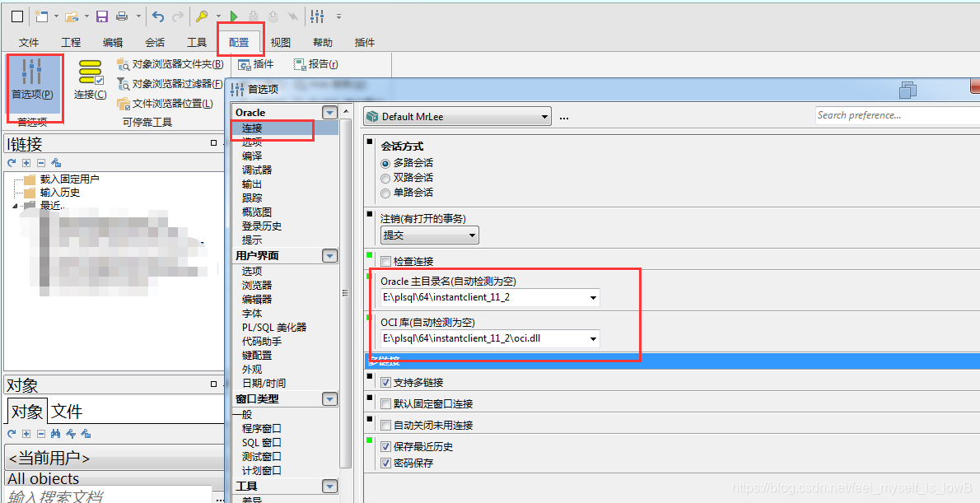This screenshot has height=503, width=980.
Task: Click the blank square icon at toolbar start
Action: [17, 16]
